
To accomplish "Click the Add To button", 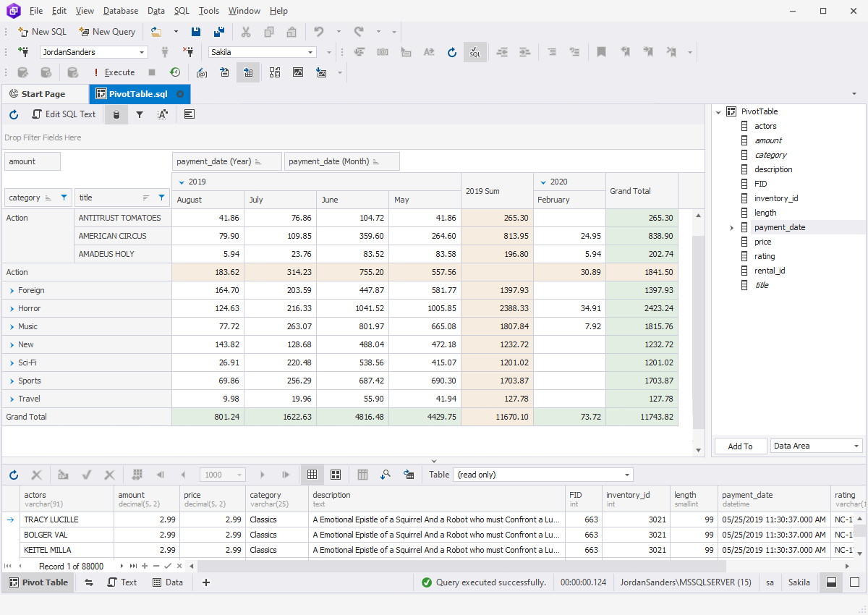I will [x=740, y=445].
